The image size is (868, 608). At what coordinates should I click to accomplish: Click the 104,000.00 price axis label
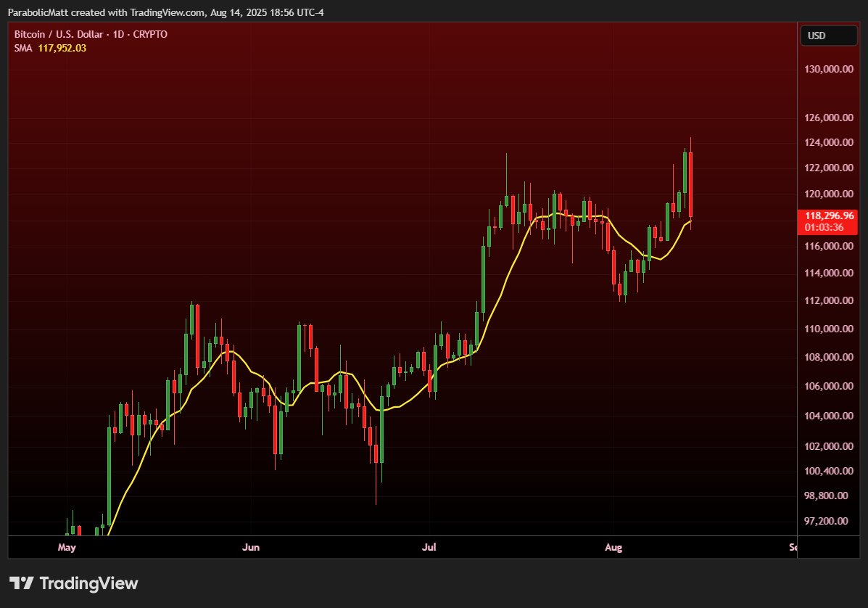(828, 416)
